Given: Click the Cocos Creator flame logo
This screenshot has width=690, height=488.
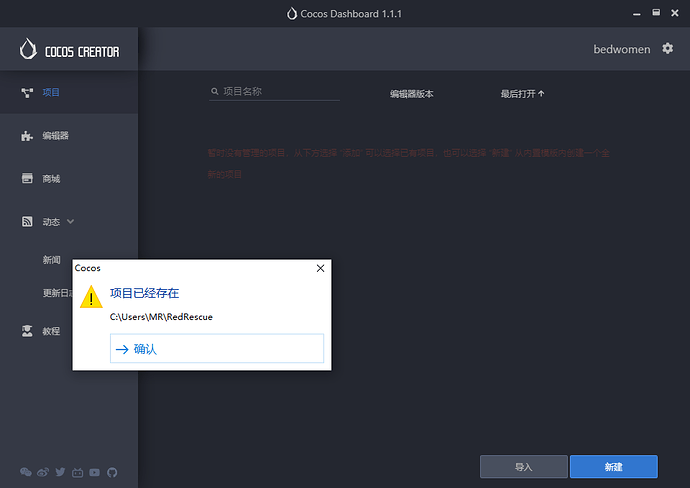Looking at the screenshot, I should pyautogui.click(x=28, y=49).
